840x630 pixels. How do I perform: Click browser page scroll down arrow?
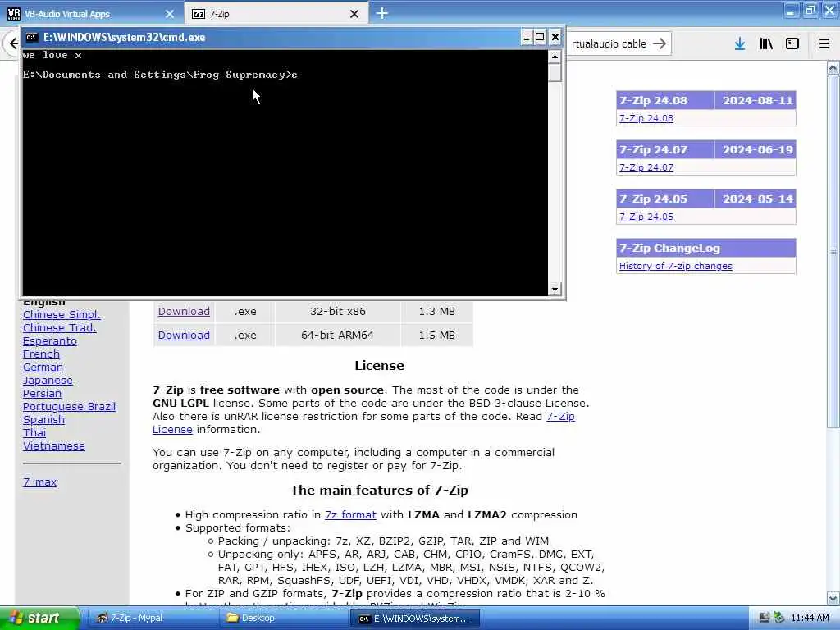tap(833, 598)
